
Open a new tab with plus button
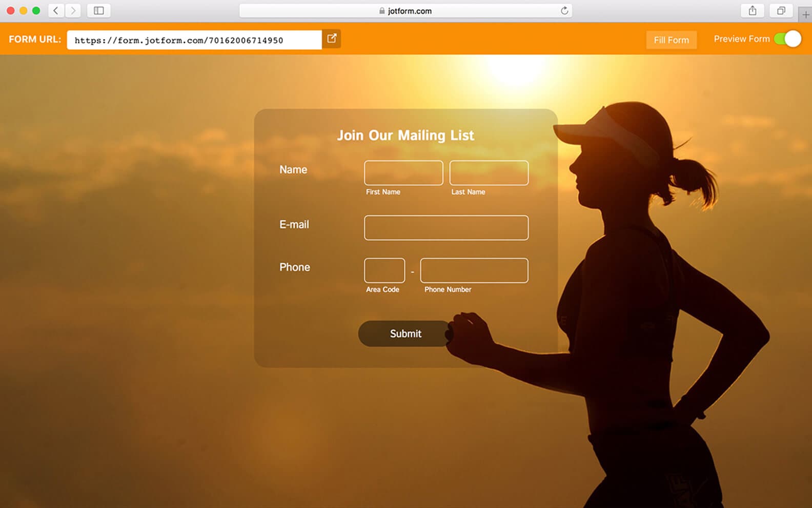pos(805,15)
